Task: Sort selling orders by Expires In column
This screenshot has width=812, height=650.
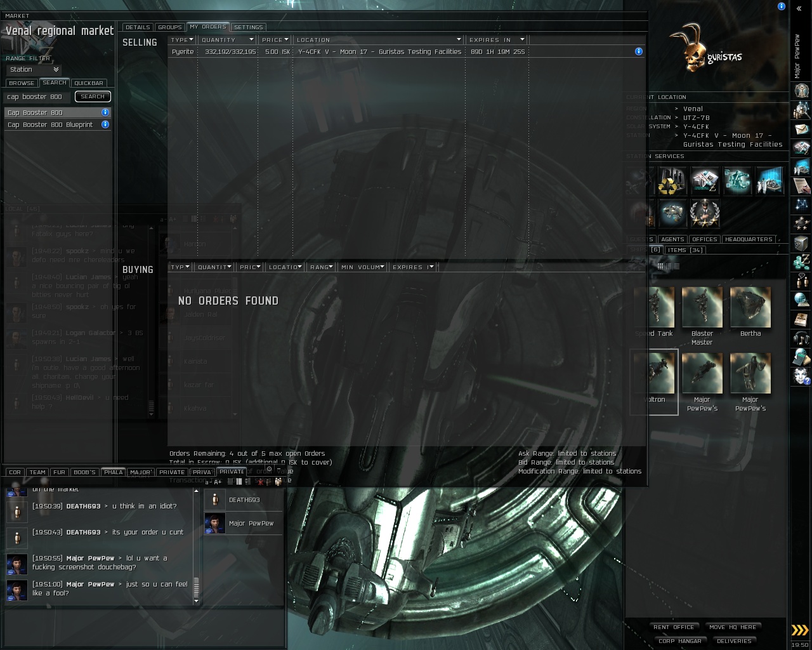Action: [x=497, y=39]
